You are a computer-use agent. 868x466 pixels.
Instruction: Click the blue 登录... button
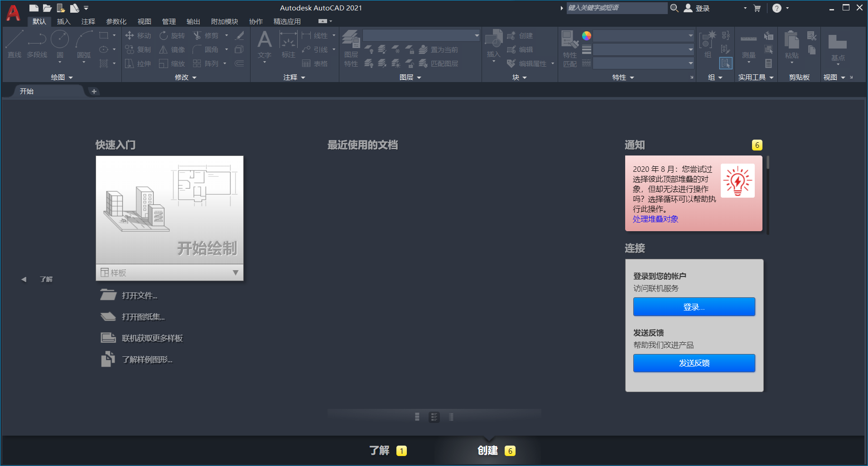pos(694,307)
